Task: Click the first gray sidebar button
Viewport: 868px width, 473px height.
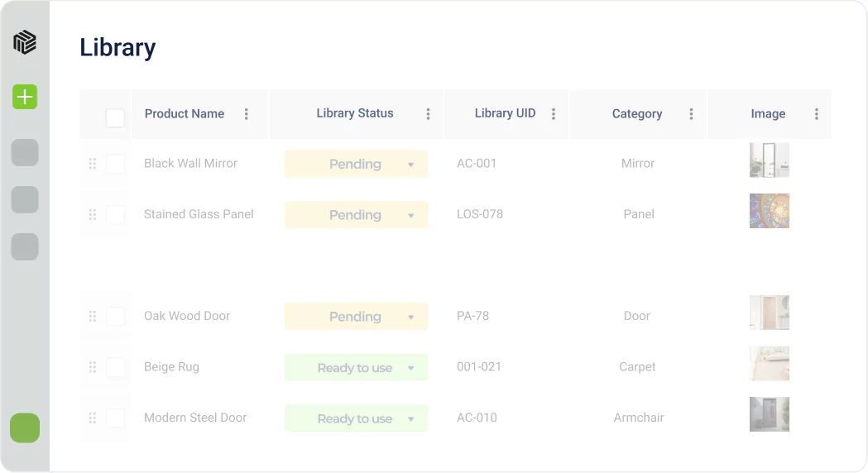Action: point(25,153)
